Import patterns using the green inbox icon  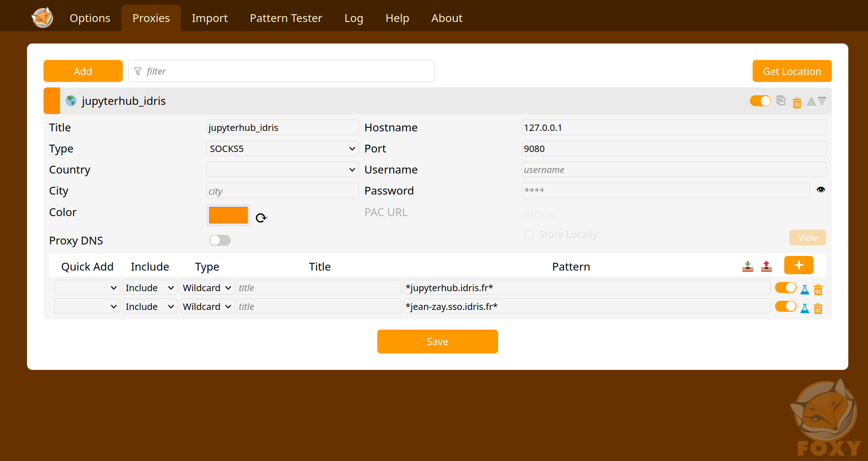[x=748, y=266]
